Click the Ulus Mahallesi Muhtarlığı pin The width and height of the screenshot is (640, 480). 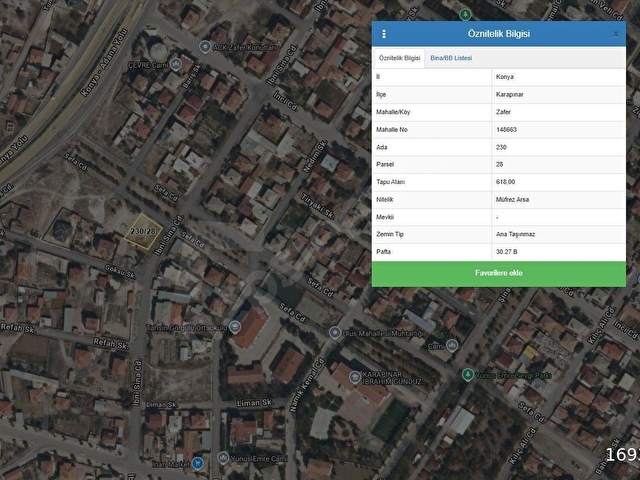coord(335,333)
